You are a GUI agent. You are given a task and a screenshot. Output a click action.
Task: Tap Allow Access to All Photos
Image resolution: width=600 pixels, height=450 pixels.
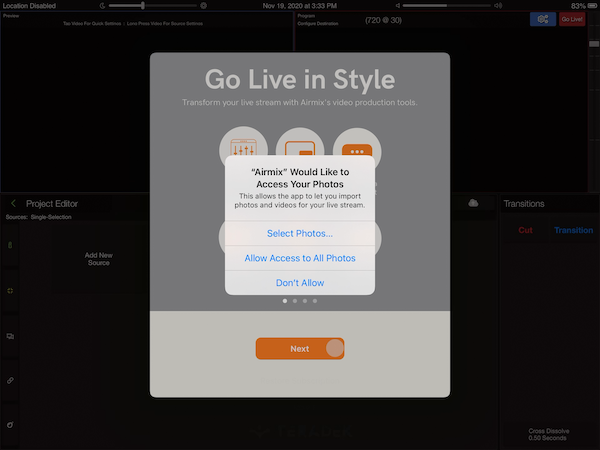point(300,258)
